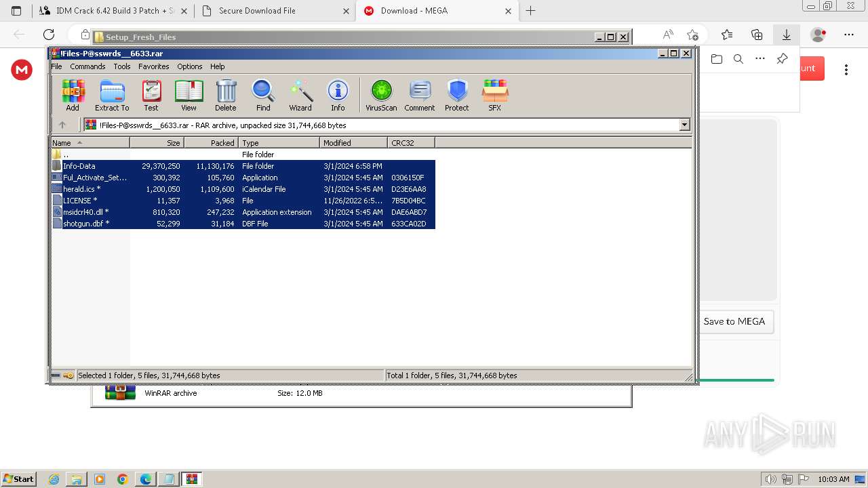
Task: Click the Delete trash icon
Action: pyautogui.click(x=226, y=95)
